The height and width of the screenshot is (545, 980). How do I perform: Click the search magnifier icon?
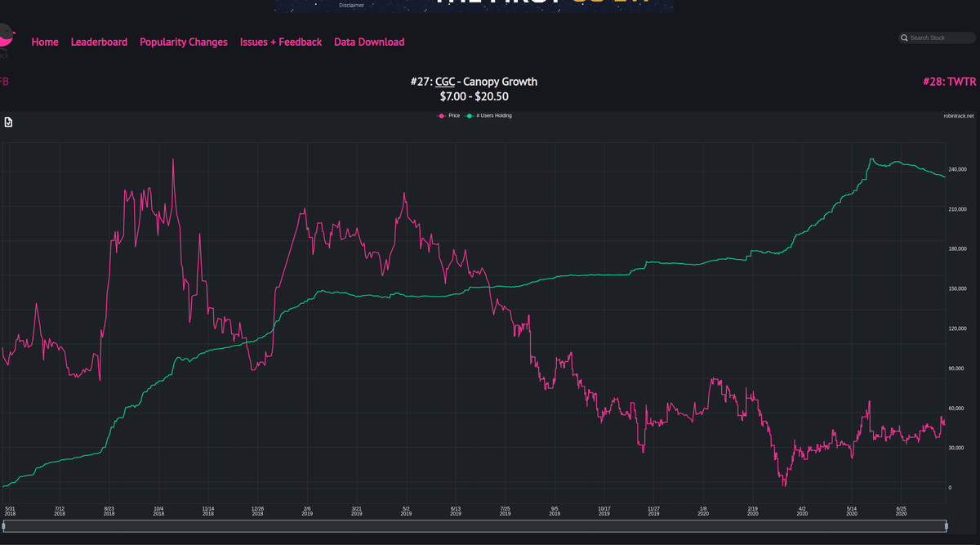(904, 38)
